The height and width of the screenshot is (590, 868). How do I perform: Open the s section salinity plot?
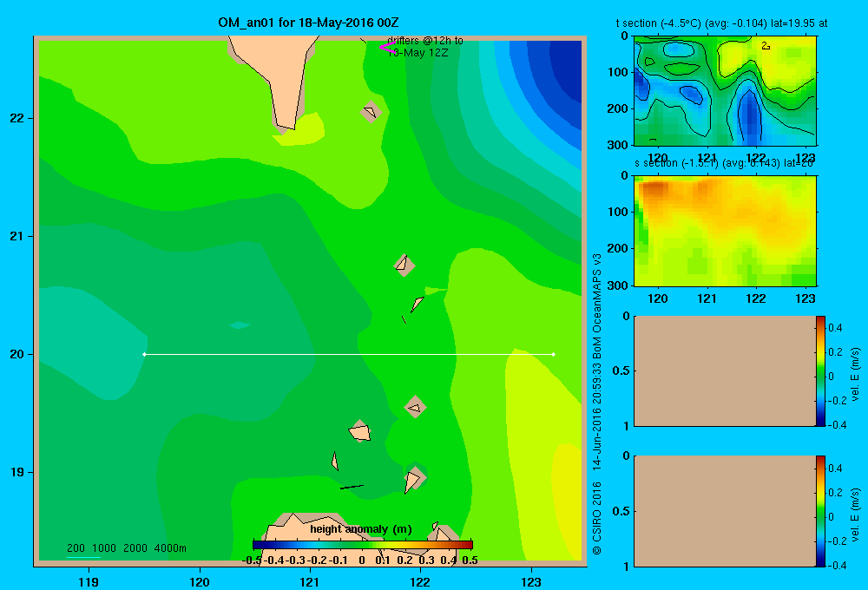[725, 231]
